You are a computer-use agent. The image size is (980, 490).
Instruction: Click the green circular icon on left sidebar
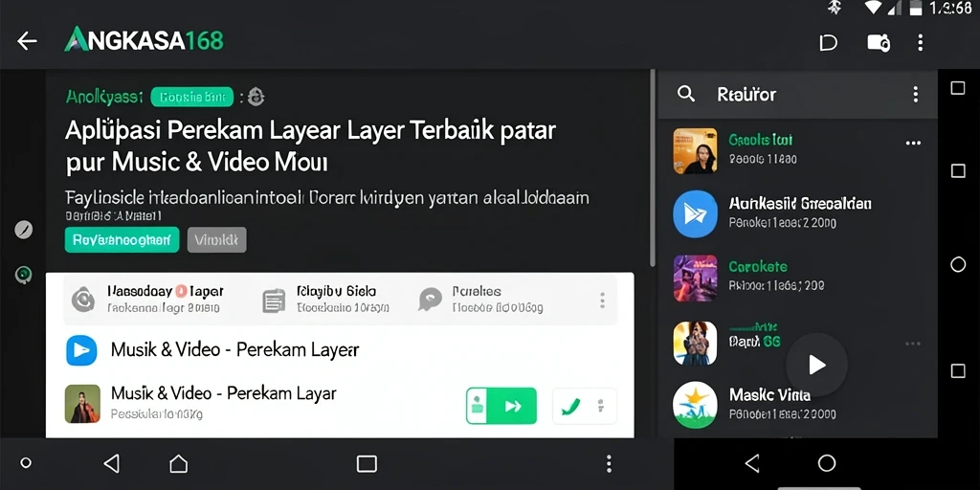(24, 275)
